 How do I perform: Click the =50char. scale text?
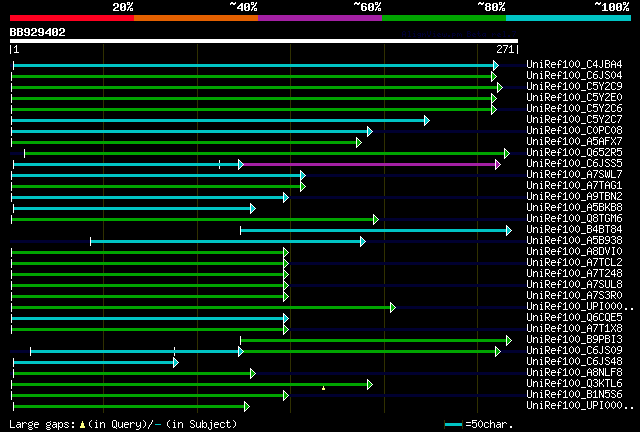(489, 424)
